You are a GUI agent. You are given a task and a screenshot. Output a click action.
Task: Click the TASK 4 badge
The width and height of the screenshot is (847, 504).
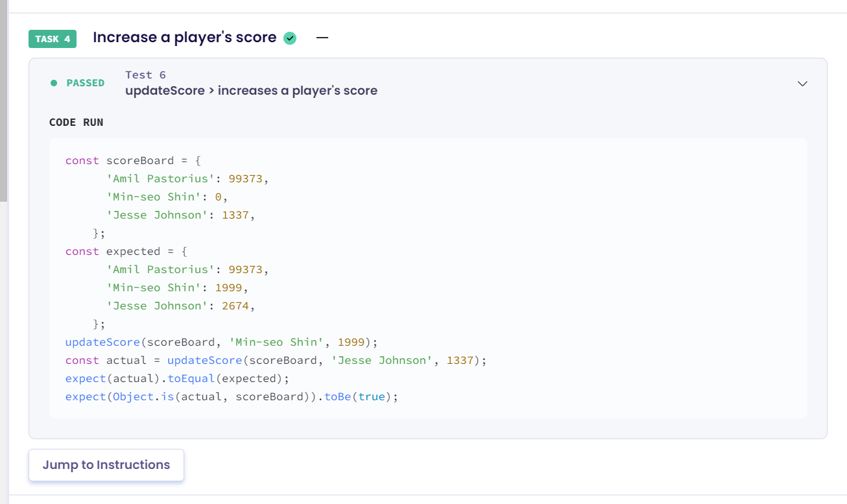pos(52,39)
